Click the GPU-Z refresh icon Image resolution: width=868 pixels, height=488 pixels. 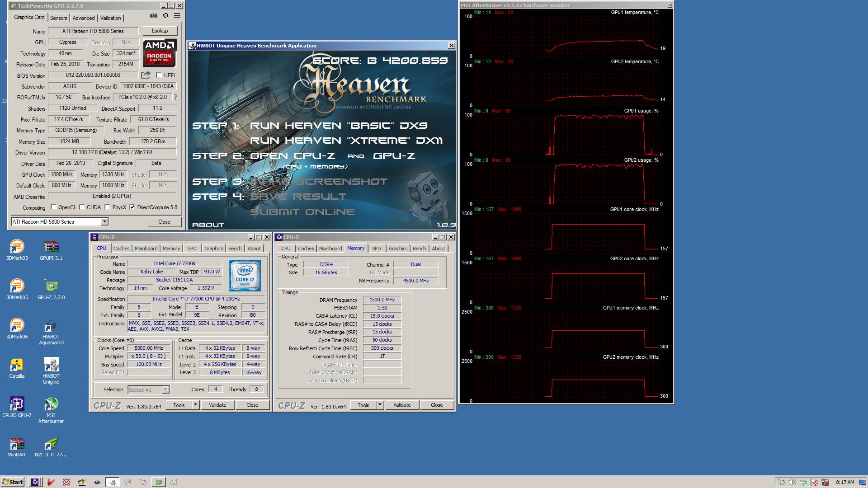click(165, 15)
